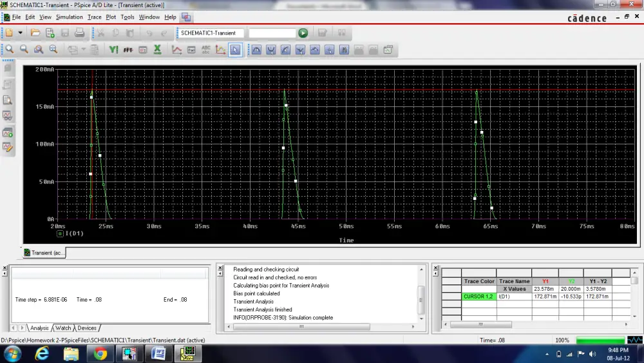Click the empty field beside profile name
This screenshot has height=363, width=644.
272,33
